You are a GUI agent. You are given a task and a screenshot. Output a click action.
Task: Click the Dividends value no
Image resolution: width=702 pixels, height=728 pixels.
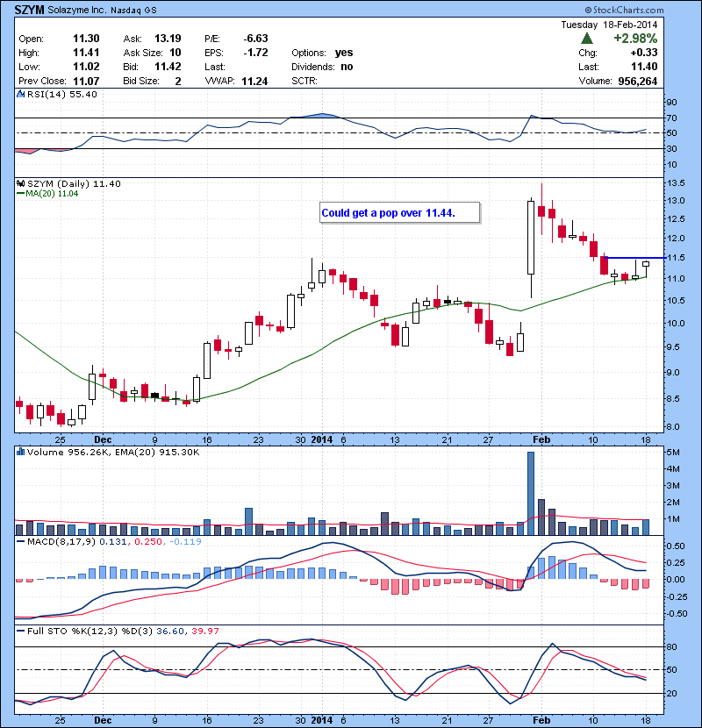tap(347, 67)
